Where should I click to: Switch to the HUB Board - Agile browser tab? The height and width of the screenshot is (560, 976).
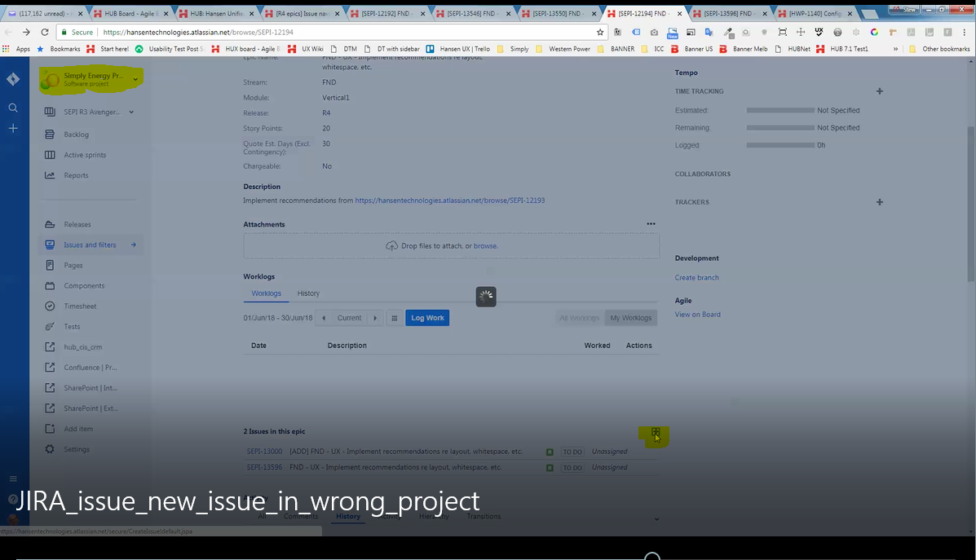129,13
